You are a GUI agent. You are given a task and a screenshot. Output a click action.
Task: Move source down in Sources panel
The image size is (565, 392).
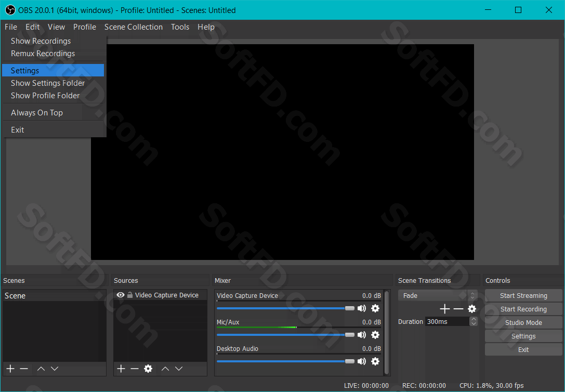[x=179, y=369]
